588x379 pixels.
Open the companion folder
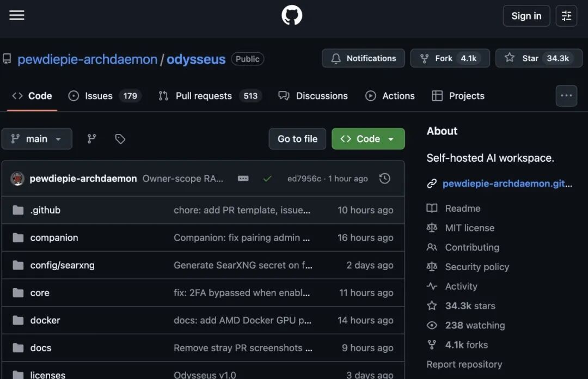click(x=54, y=237)
